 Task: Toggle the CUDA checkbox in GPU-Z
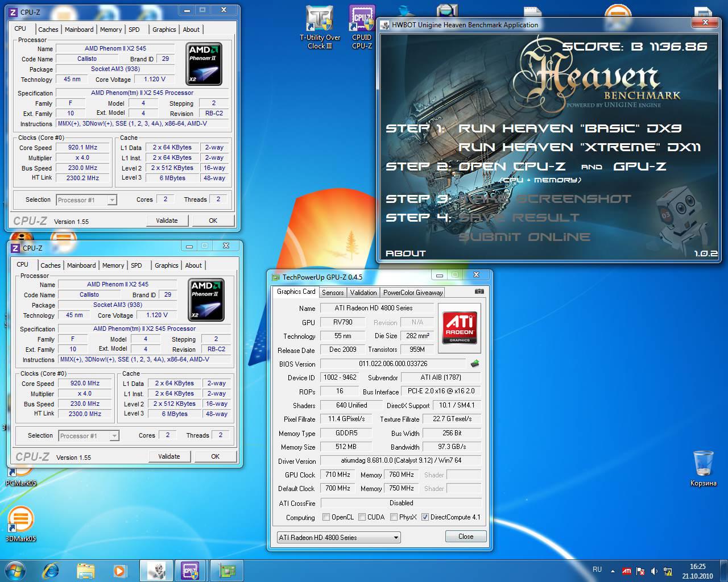pos(362,517)
